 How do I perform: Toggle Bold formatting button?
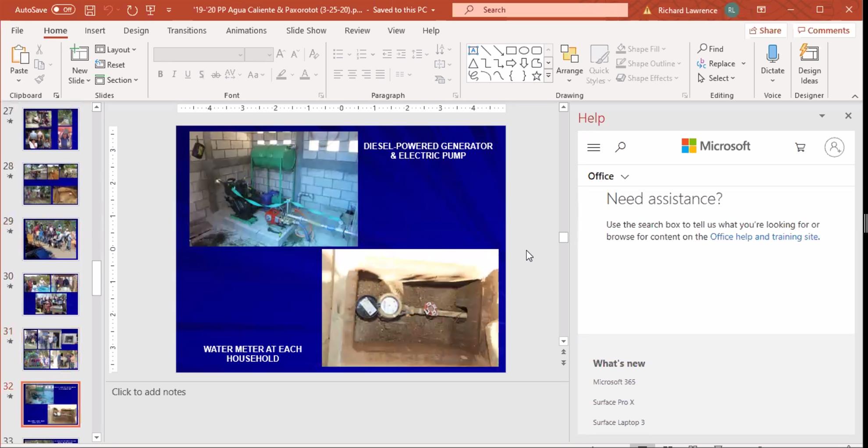tap(160, 74)
